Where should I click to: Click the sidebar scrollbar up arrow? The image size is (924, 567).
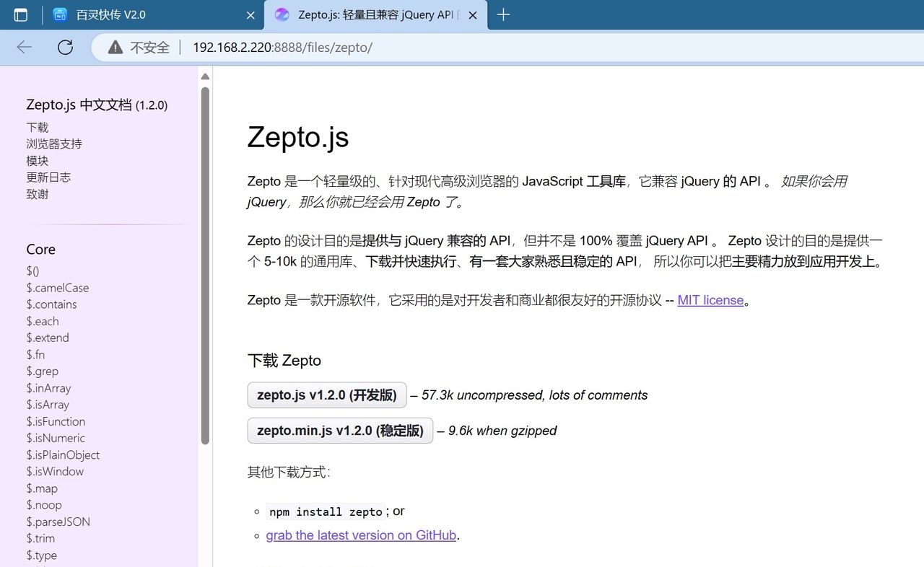(205, 76)
